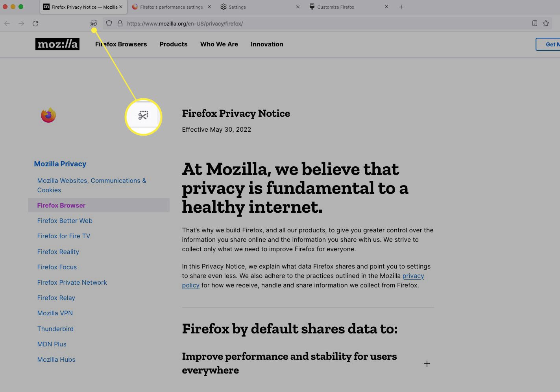Bookmark this page with the star icon
Viewport: 560px width, 392px height.
pos(546,24)
